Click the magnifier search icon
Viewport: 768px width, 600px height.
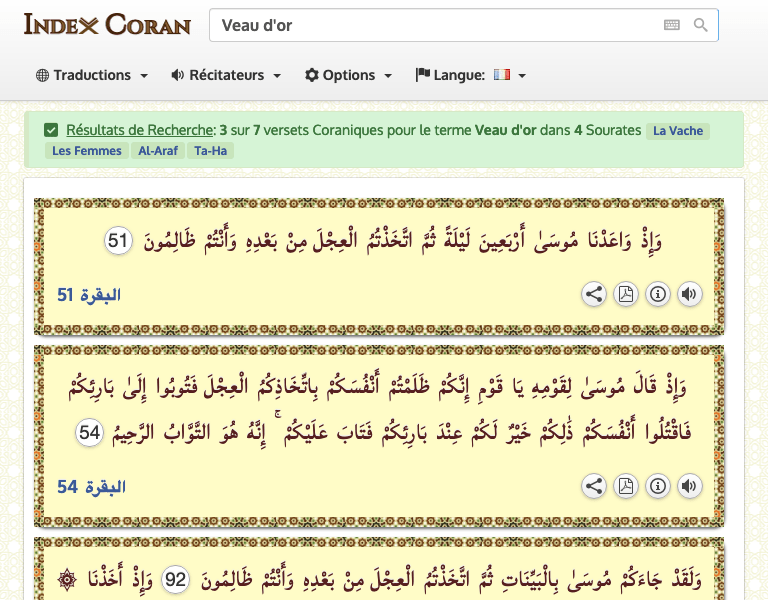[x=700, y=25]
